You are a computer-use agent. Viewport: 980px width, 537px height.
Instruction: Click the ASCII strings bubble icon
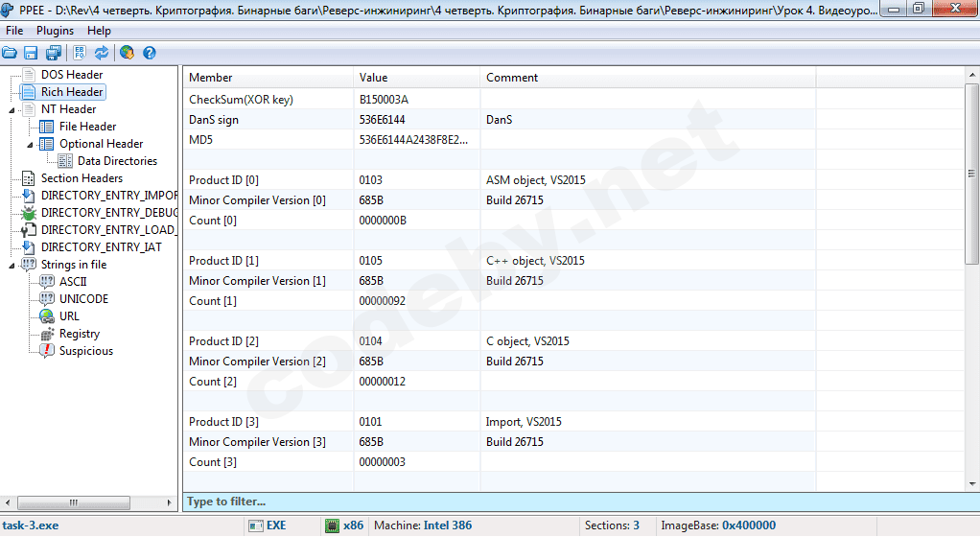coord(47,282)
